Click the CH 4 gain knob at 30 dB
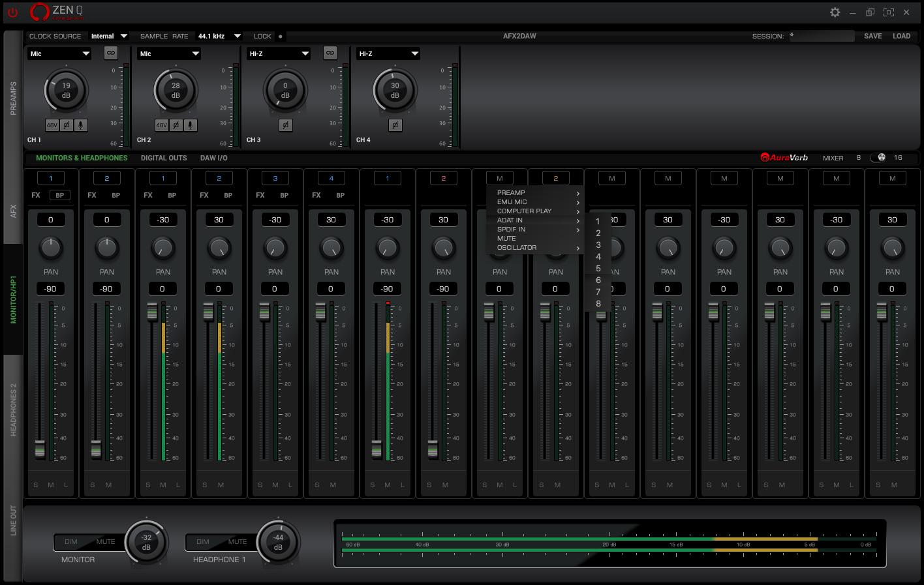 coord(395,91)
